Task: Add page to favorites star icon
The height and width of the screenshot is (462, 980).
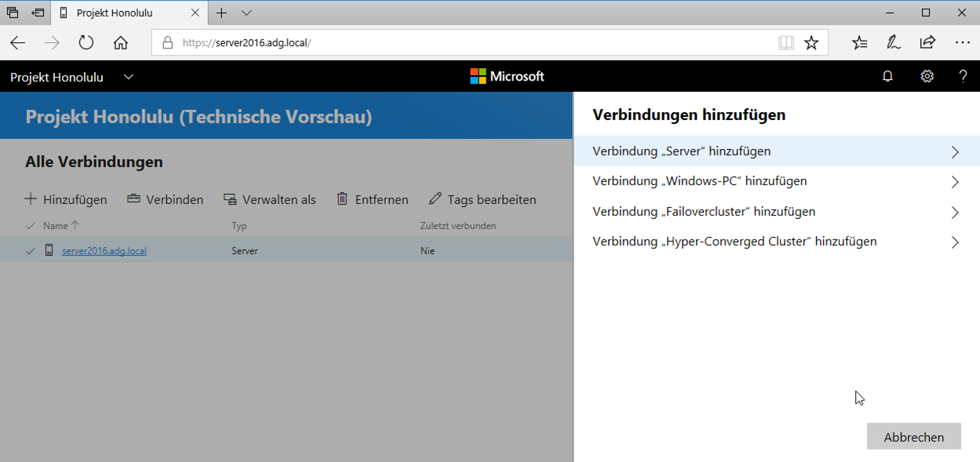Action: pyautogui.click(x=811, y=43)
